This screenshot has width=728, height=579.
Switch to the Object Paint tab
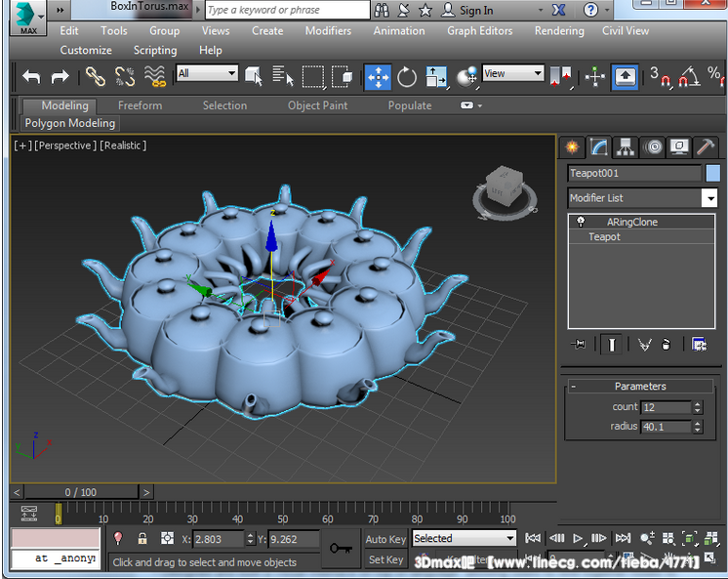(x=317, y=105)
